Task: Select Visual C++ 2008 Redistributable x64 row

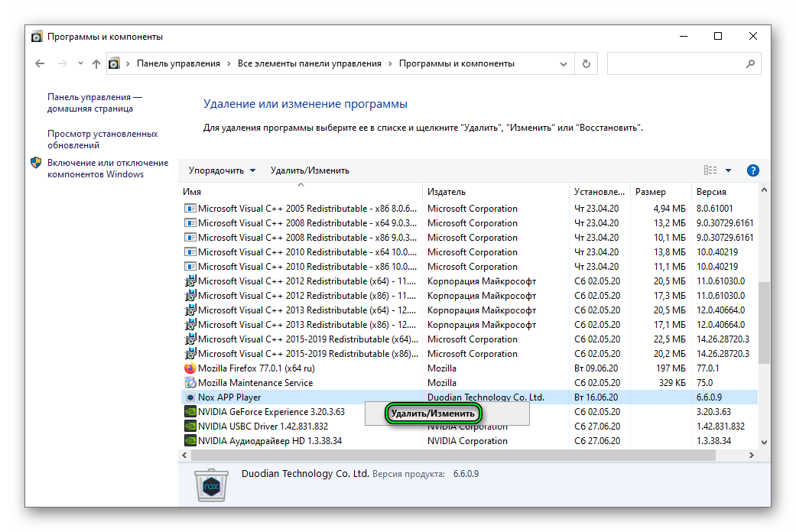Action: click(x=469, y=223)
